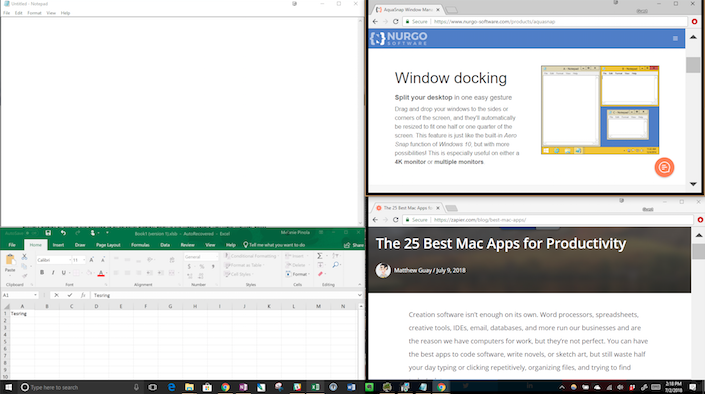Screen dimensions: 705x394
Task: Toggle underline formatting in Excel
Action: (63, 273)
